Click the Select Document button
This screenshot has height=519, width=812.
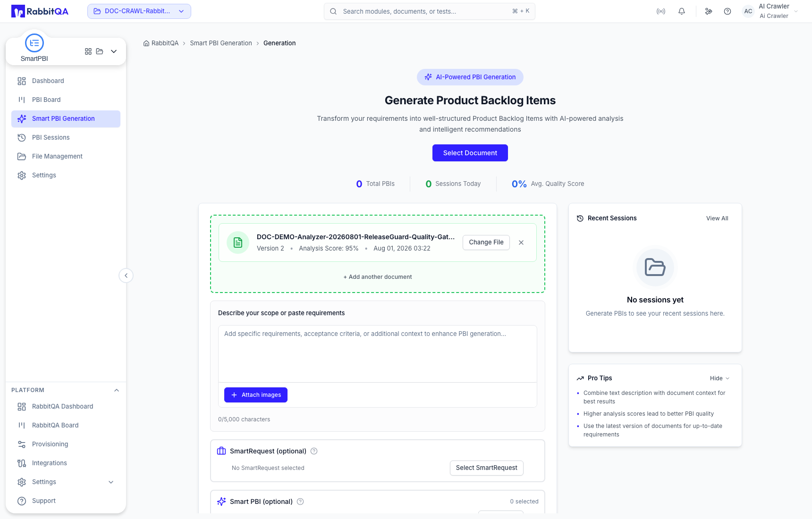coord(470,153)
